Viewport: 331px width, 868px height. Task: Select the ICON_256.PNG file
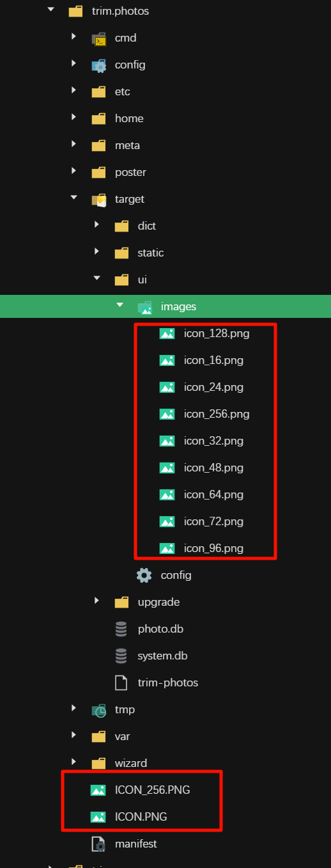(152, 790)
